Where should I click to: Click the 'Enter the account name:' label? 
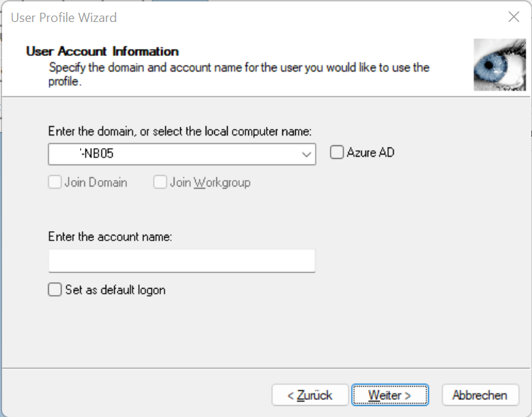(x=110, y=237)
